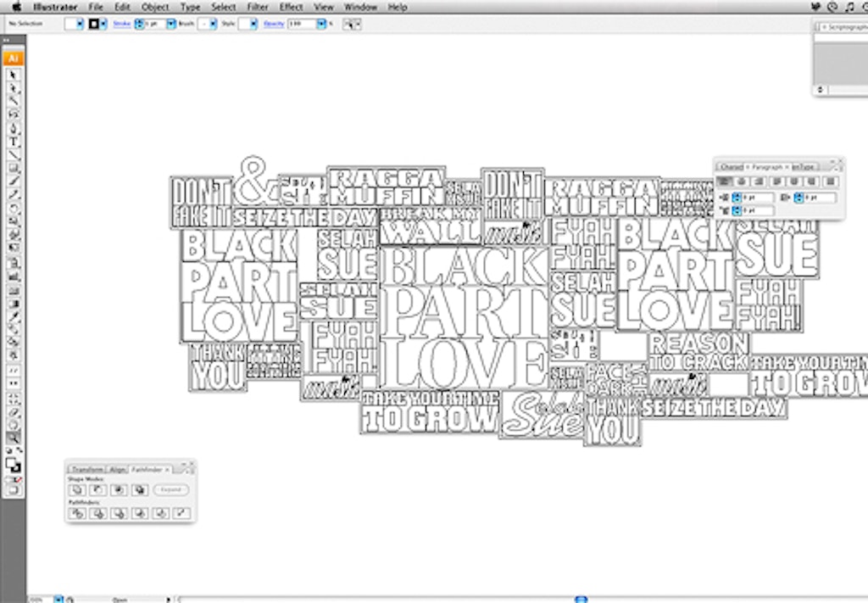The image size is (868, 603).
Task: Toggle align left in Paragraph panel
Action: pyautogui.click(x=725, y=181)
